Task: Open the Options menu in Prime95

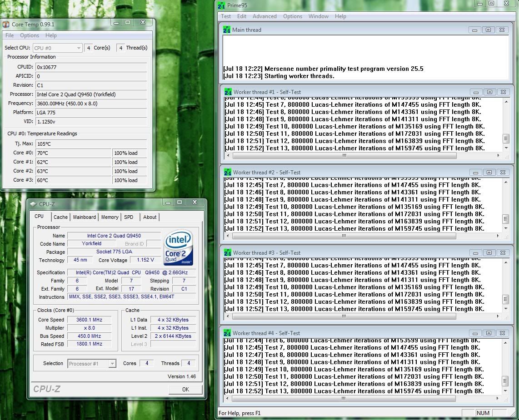Action: click(293, 16)
